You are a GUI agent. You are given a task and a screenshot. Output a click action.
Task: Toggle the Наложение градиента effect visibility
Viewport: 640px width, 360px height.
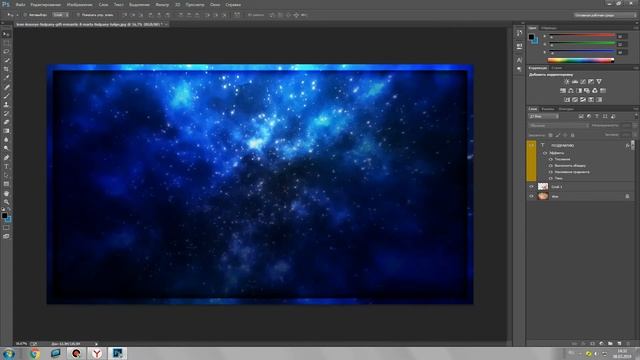click(551, 172)
